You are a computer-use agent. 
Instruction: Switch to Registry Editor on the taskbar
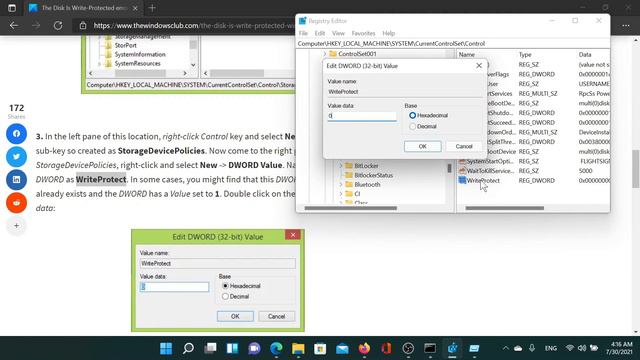(x=452, y=348)
